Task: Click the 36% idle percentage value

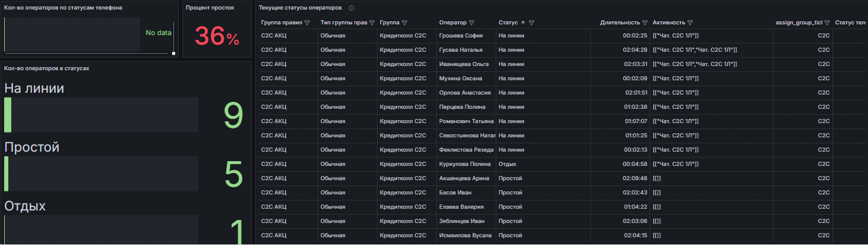Action: point(217,37)
